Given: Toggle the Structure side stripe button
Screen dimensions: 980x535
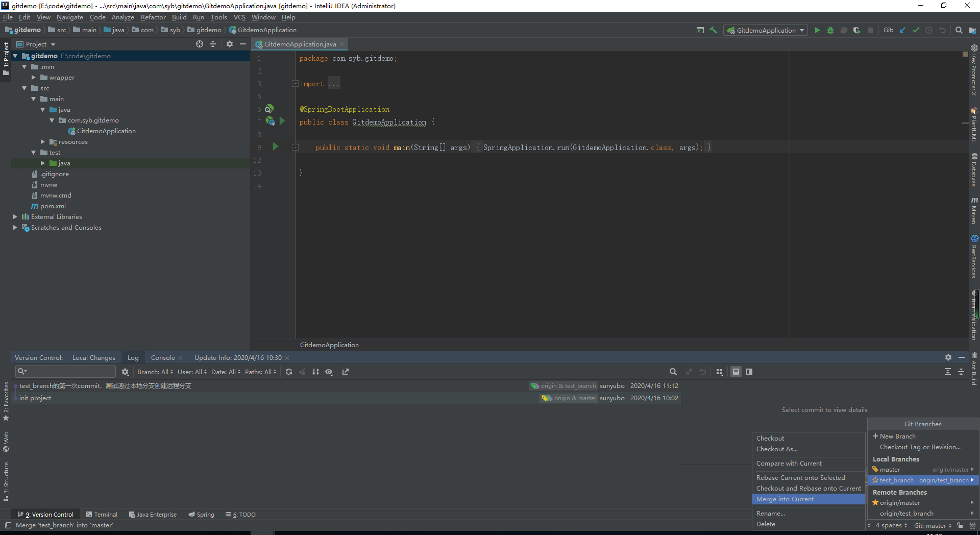Looking at the screenshot, I should (6, 482).
